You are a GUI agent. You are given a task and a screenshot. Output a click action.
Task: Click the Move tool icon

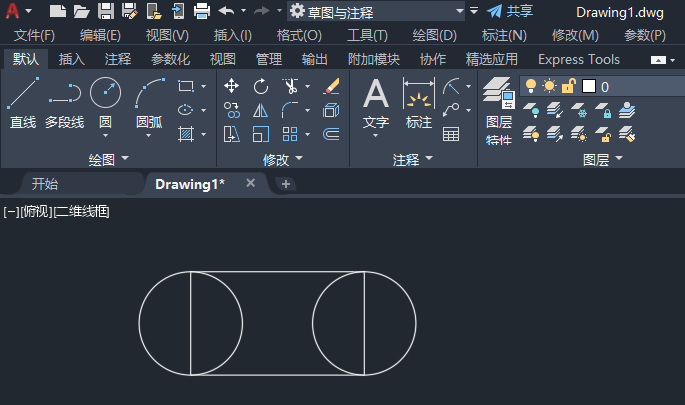click(x=231, y=86)
